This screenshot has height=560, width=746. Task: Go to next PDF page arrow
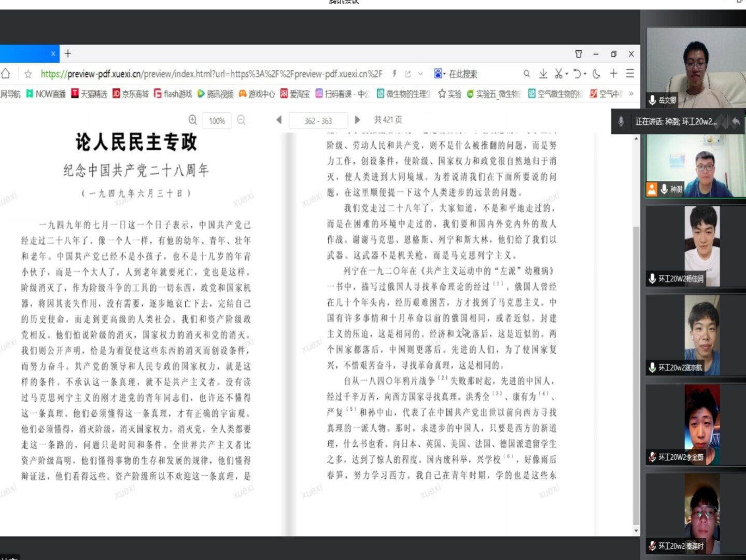[x=357, y=120]
